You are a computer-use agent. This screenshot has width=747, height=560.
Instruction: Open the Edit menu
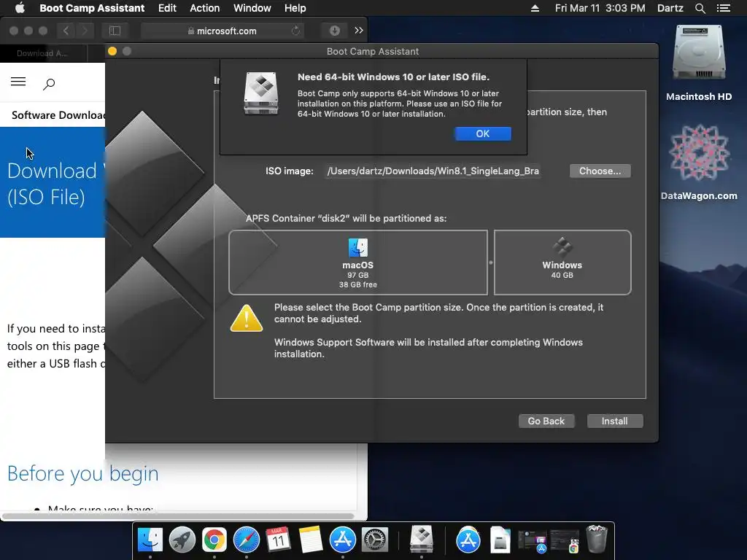point(167,8)
